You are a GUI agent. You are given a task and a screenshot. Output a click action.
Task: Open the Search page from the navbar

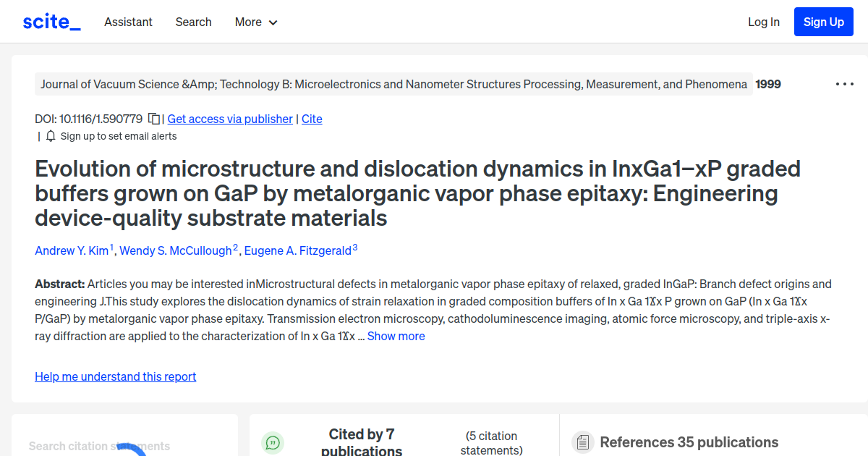[x=193, y=22]
